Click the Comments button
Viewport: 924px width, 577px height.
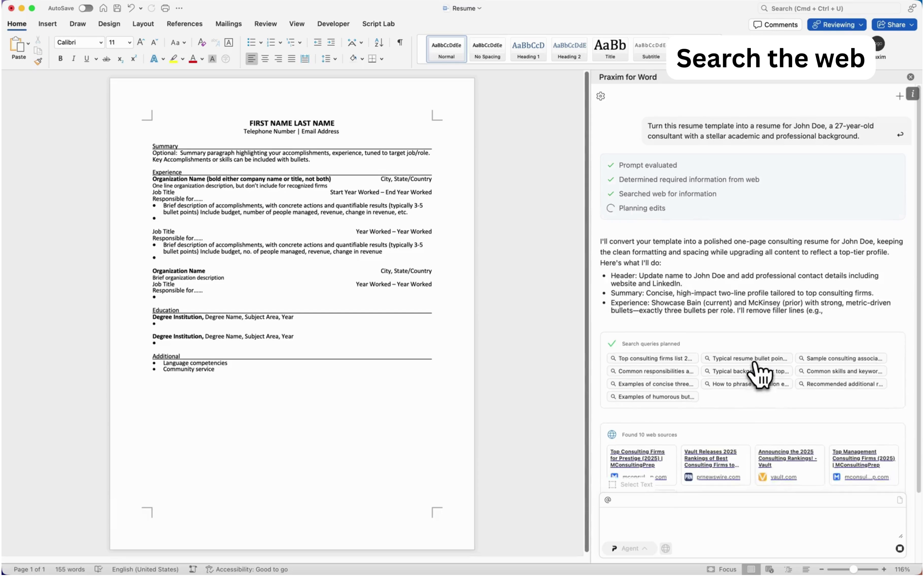776,25
